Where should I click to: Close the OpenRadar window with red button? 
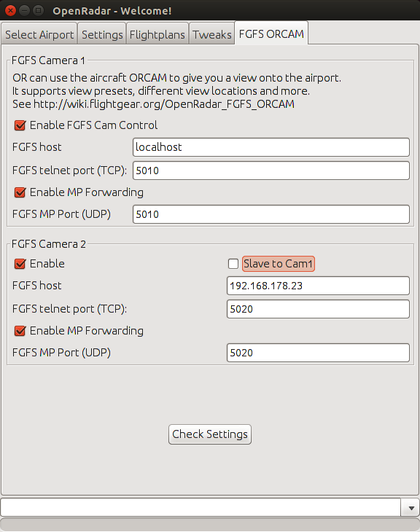coord(10,10)
